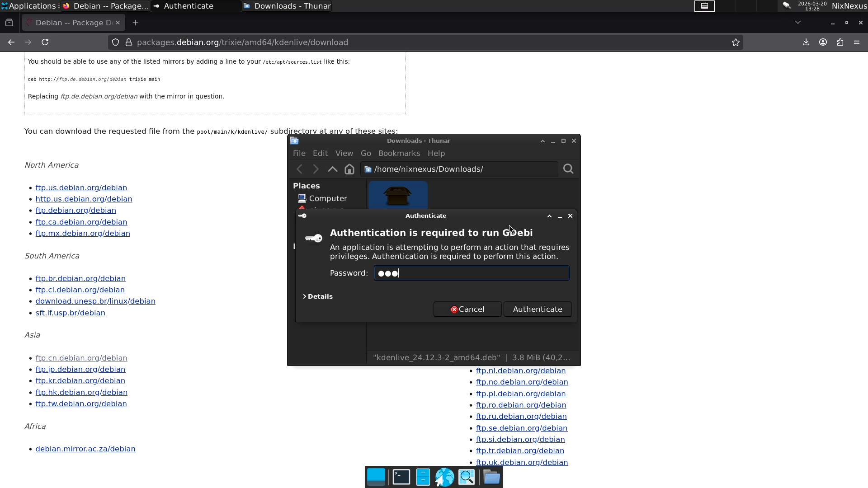
Task: Open the Firefox recent tabs view icon
Action: [x=9, y=23]
